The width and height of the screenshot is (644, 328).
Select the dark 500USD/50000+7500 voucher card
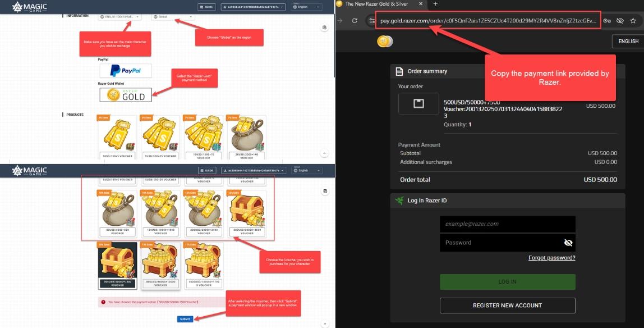coord(117,266)
